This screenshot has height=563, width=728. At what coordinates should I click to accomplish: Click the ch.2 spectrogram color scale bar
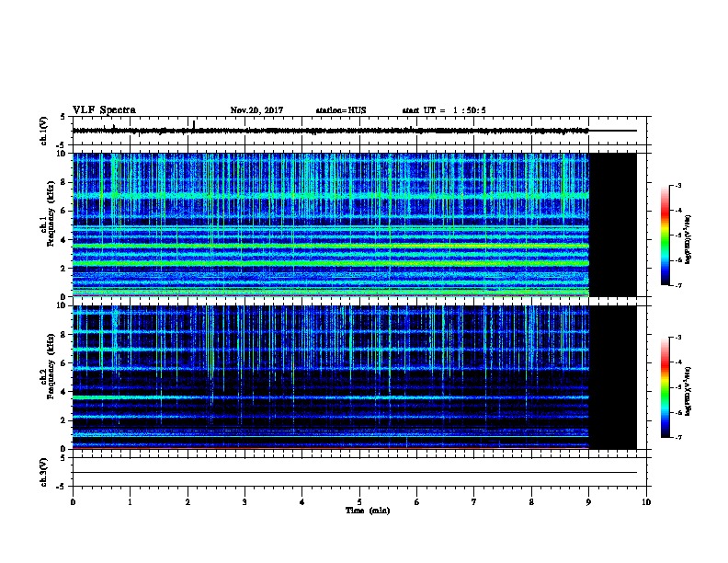coord(665,387)
